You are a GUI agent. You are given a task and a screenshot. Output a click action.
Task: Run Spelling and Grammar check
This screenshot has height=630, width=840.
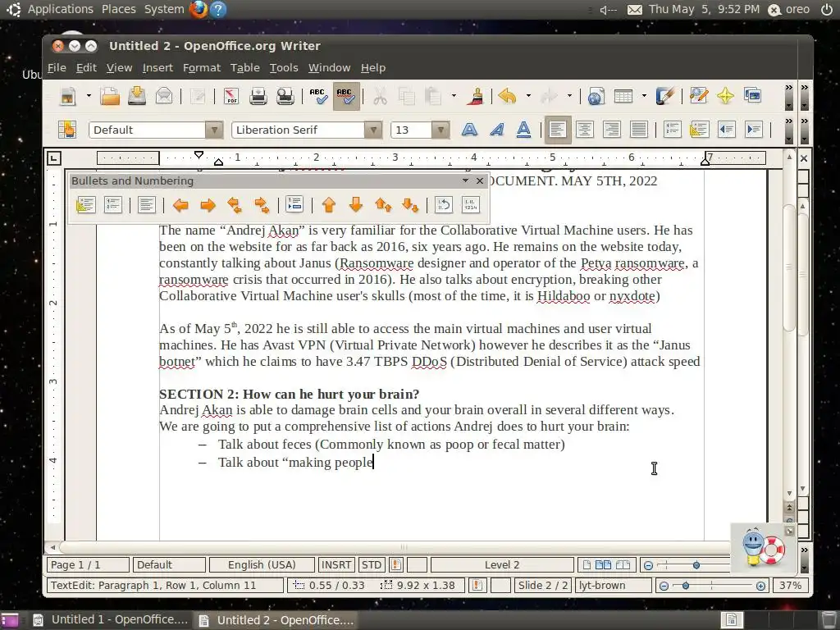click(x=319, y=97)
